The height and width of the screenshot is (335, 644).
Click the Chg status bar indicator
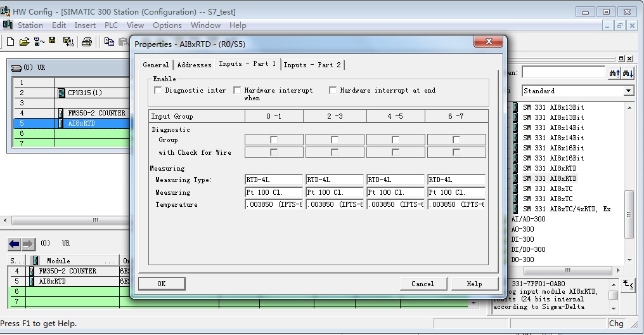tap(616, 324)
